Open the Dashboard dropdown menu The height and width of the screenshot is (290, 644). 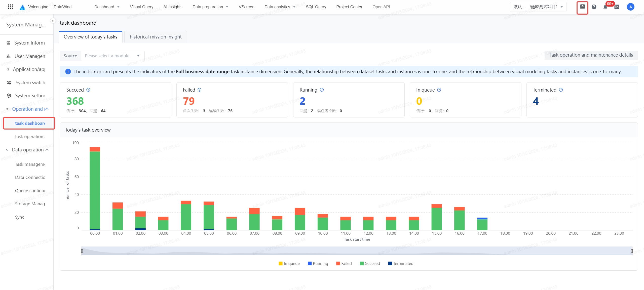(107, 7)
